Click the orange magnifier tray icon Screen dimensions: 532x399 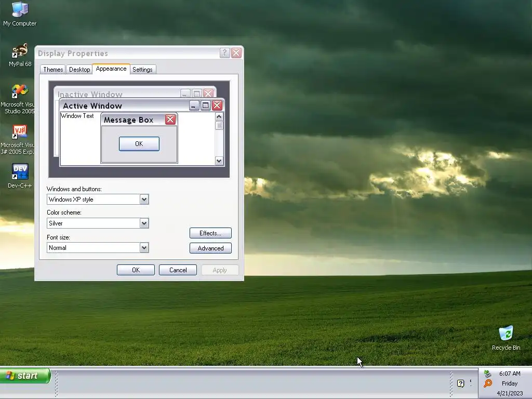click(487, 383)
